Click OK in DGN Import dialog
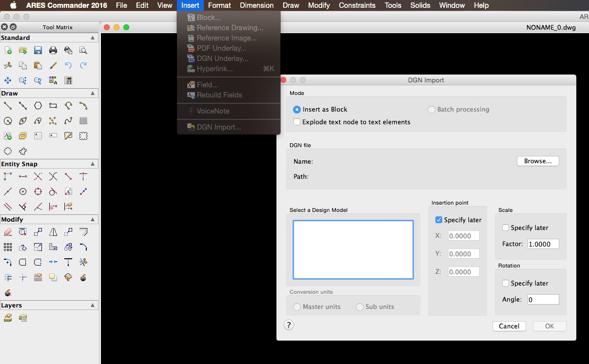This screenshot has height=364, width=589. [550, 326]
